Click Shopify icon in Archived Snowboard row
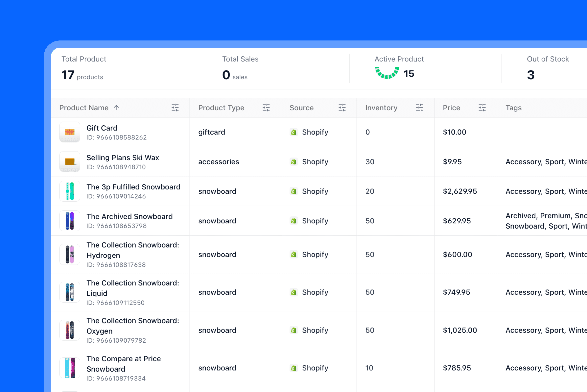Screen dimensions: 587x392 pyautogui.click(x=294, y=221)
